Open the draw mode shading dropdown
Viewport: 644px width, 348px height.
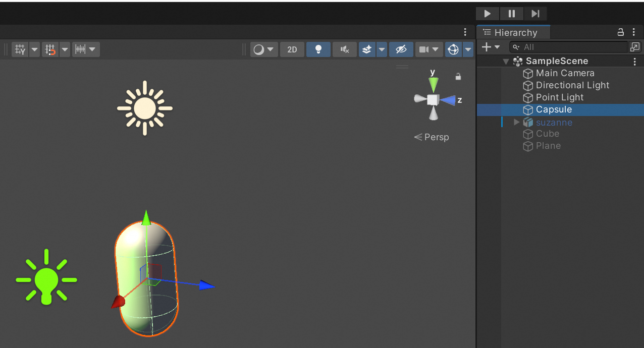(264, 49)
